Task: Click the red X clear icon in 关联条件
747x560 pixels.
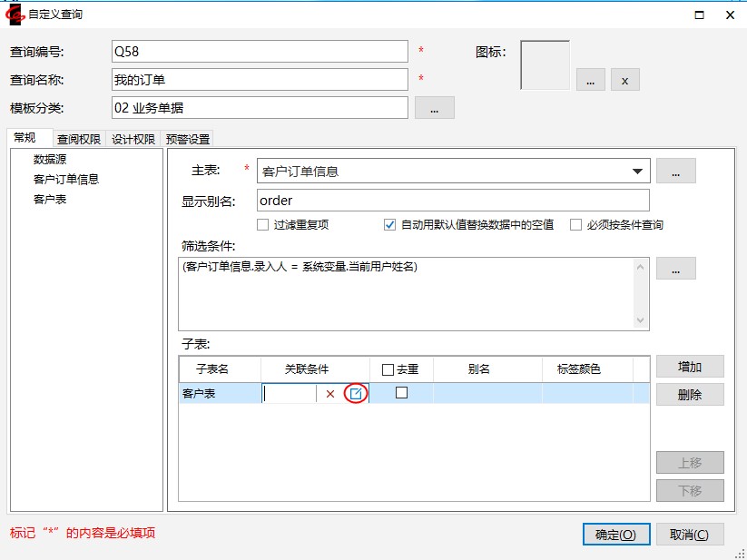Action: [x=330, y=394]
